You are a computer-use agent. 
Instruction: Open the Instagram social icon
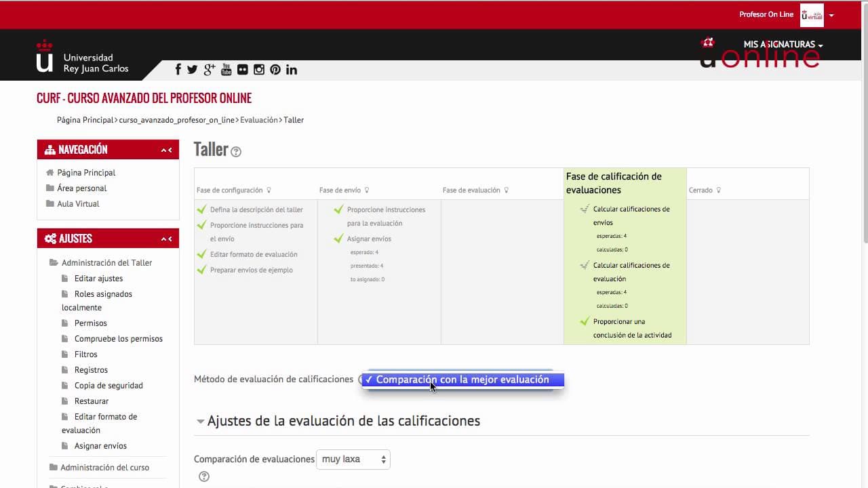(259, 69)
